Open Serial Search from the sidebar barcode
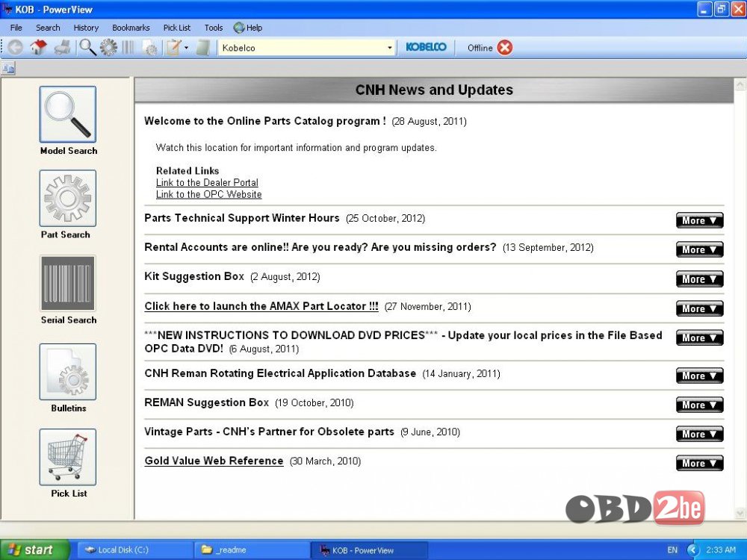747x560 pixels. click(68, 283)
